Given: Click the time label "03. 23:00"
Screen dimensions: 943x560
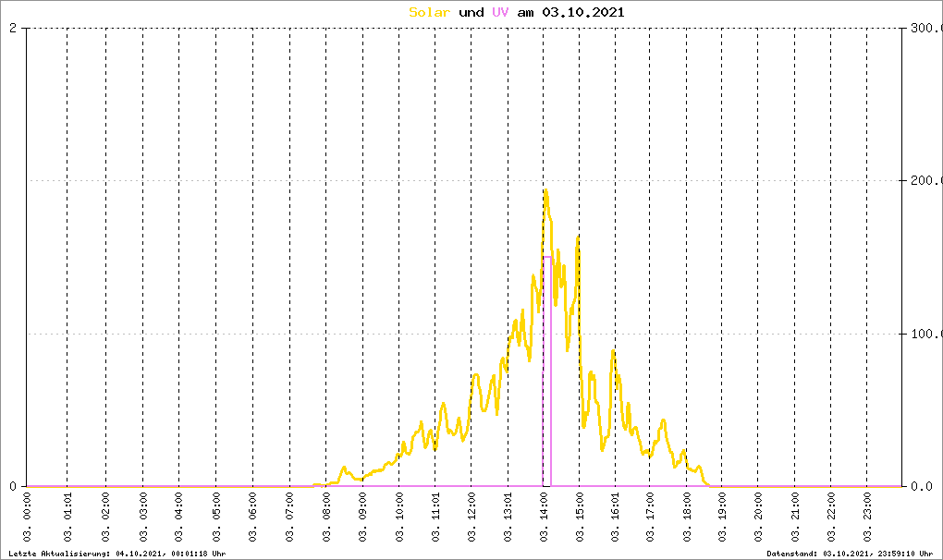Looking at the screenshot, I should point(867,517).
